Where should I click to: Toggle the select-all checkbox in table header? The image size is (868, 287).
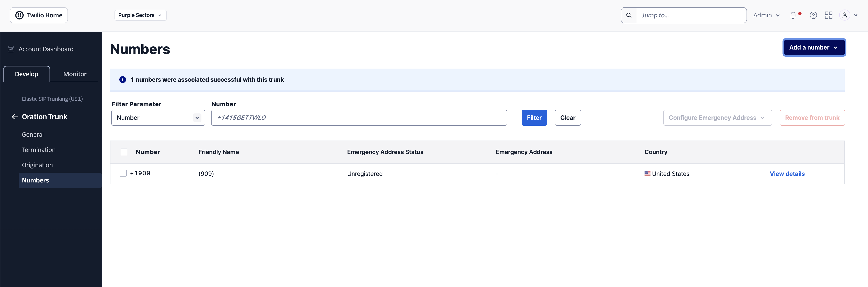(x=124, y=152)
